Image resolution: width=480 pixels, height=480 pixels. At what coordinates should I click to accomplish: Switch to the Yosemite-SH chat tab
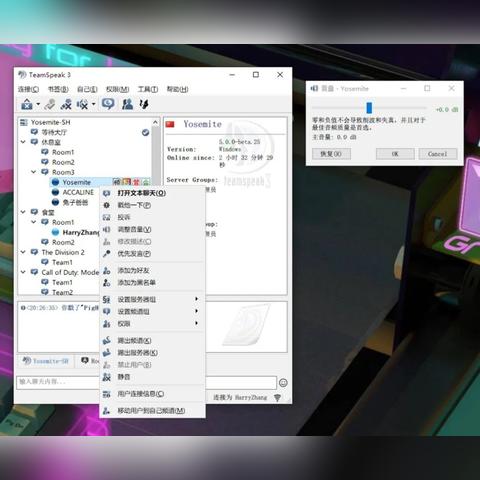pos(46,361)
